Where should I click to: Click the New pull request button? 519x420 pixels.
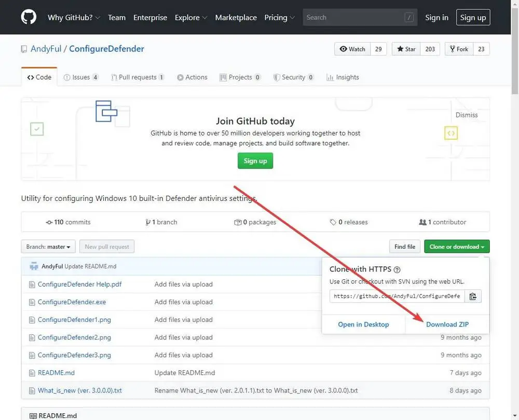click(107, 247)
